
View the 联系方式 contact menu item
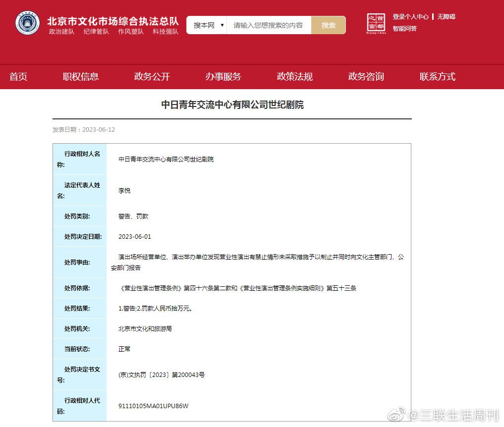click(437, 76)
